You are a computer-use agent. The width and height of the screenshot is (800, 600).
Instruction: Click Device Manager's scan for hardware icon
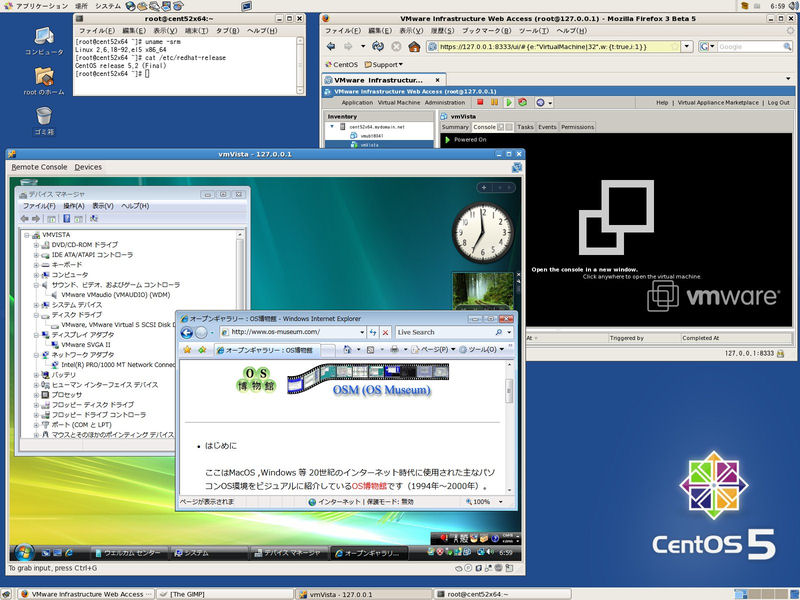(x=94, y=219)
